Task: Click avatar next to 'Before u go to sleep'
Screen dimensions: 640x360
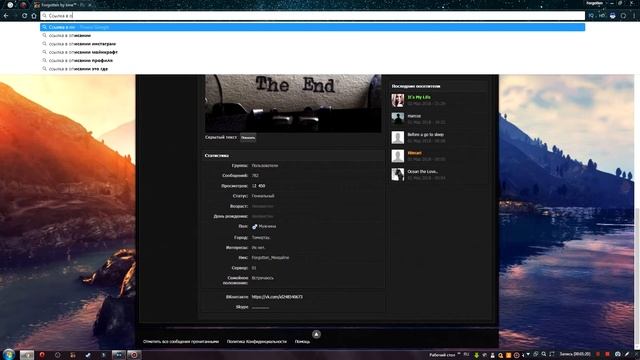Action: [398, 137]
